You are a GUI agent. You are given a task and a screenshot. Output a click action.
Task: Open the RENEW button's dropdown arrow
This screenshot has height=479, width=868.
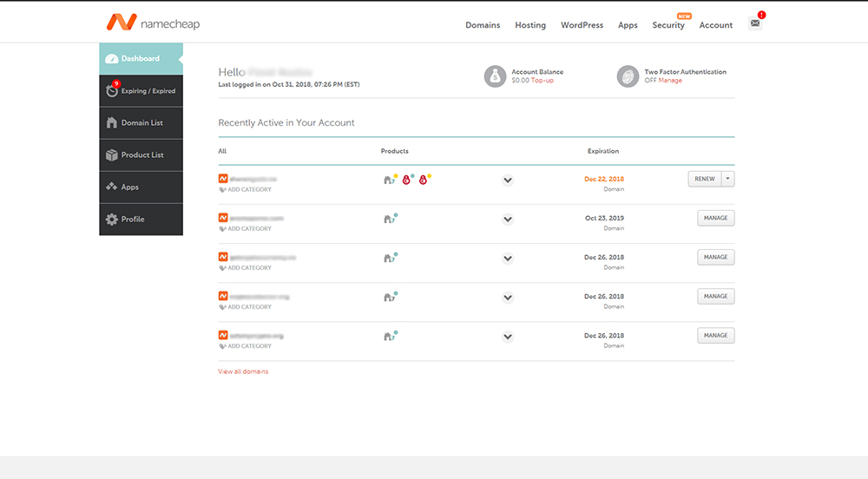tap(728, 179)
